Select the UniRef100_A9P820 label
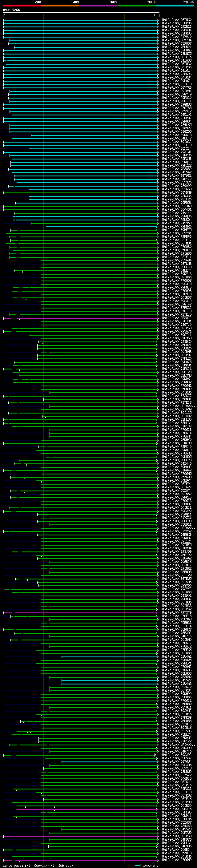This screenshot has height=868, width=197. coord(177,98)
